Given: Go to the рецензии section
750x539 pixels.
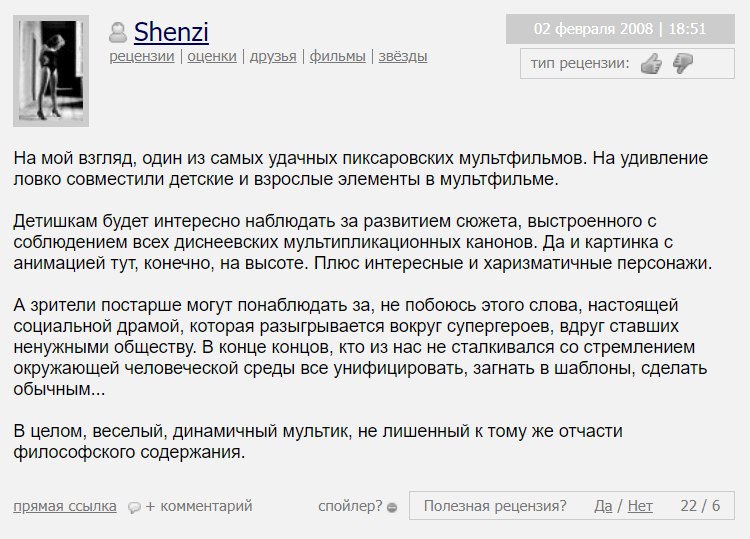Looking at the screenshot, I should click(142, 57).
